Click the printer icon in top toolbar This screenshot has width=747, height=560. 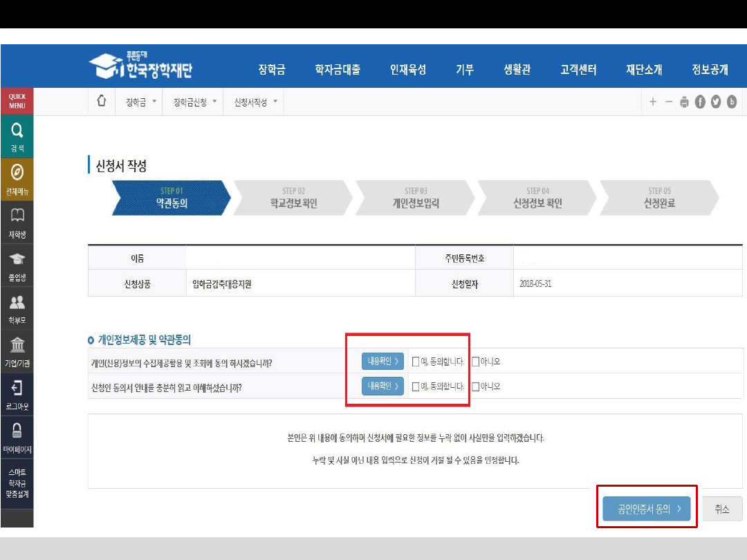684,102
